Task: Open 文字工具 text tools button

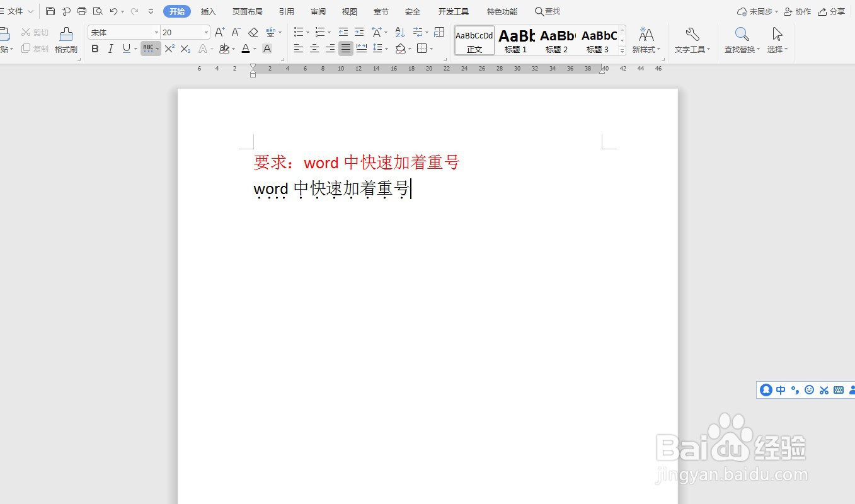Action: [692, 40]
